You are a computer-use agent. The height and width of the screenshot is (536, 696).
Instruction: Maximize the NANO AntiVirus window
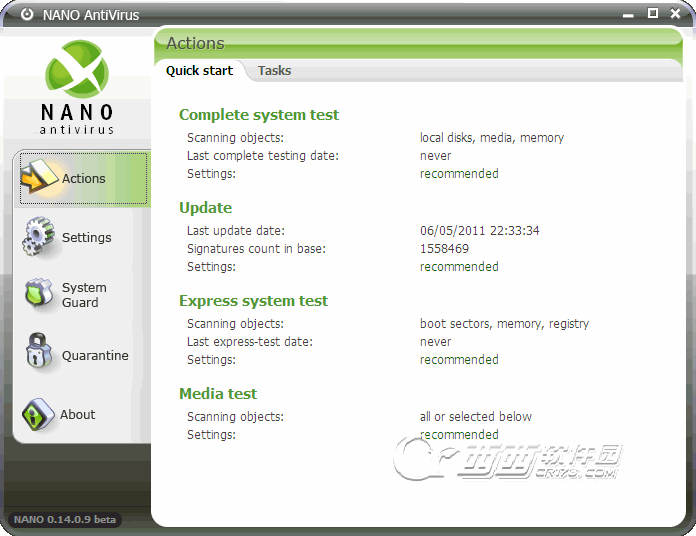point(652,13)
